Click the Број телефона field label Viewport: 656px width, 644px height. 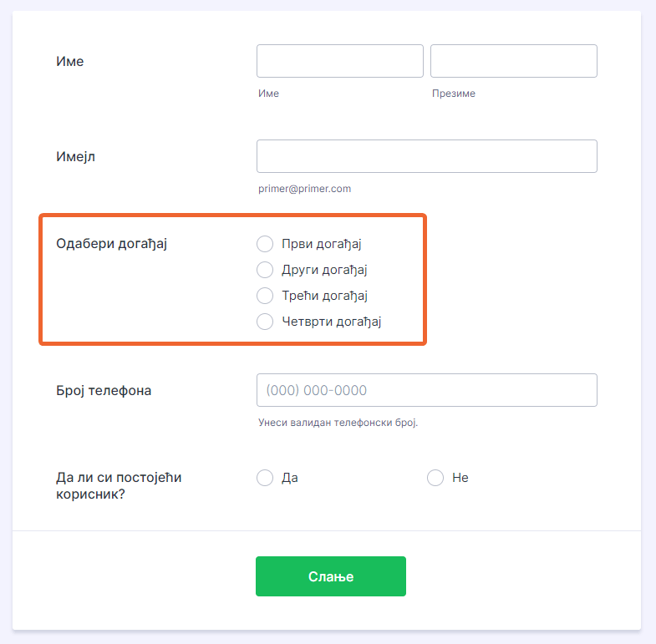click(104, 390)
